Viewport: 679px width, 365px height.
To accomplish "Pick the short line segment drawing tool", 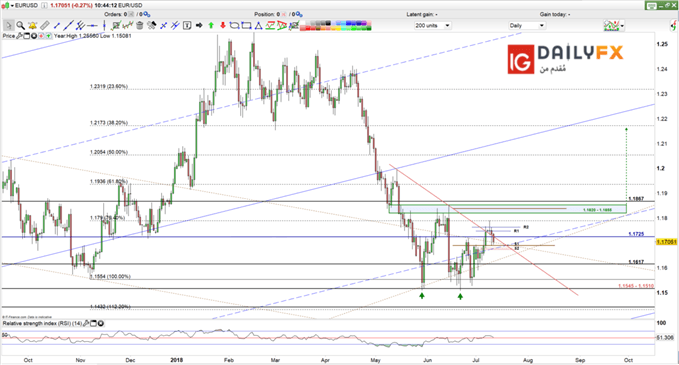I will (57, 26).
